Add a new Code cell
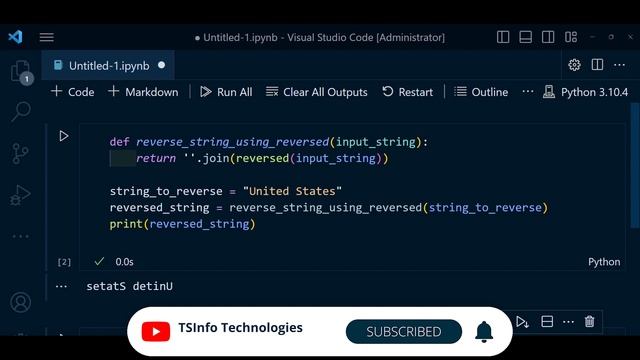 click(x=73, y=92)
